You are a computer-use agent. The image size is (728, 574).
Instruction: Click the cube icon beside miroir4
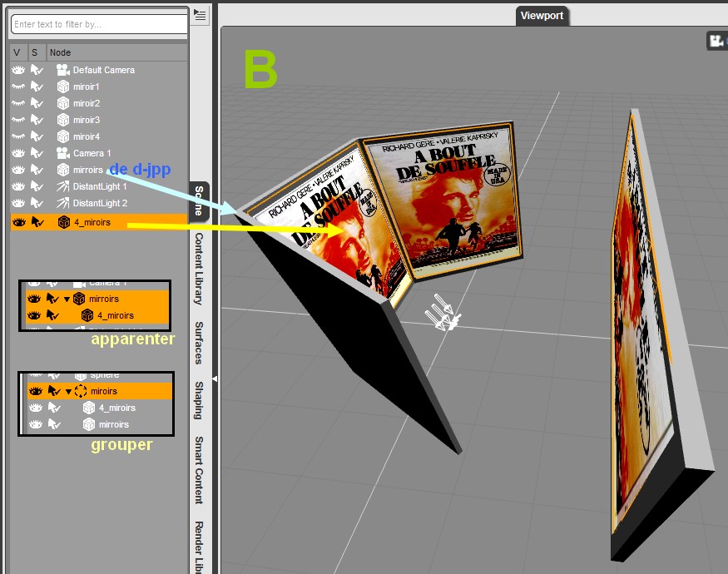click(62, 136)
